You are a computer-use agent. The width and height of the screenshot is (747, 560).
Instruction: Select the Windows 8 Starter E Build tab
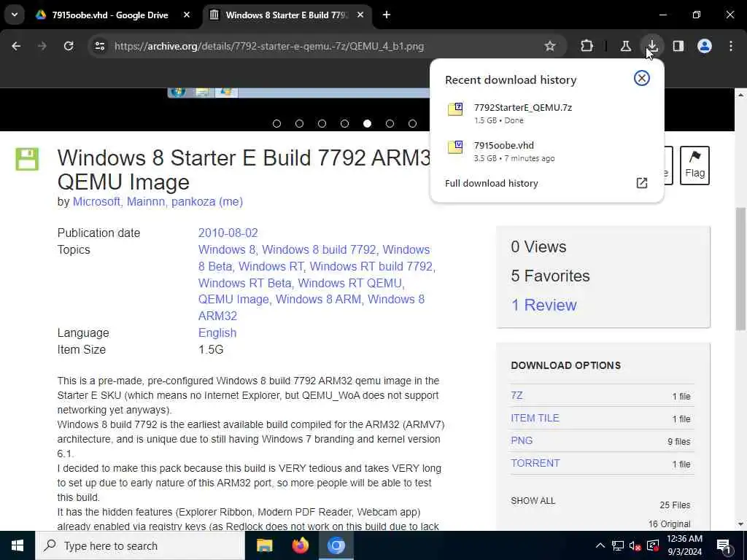(x=287, y=15)
